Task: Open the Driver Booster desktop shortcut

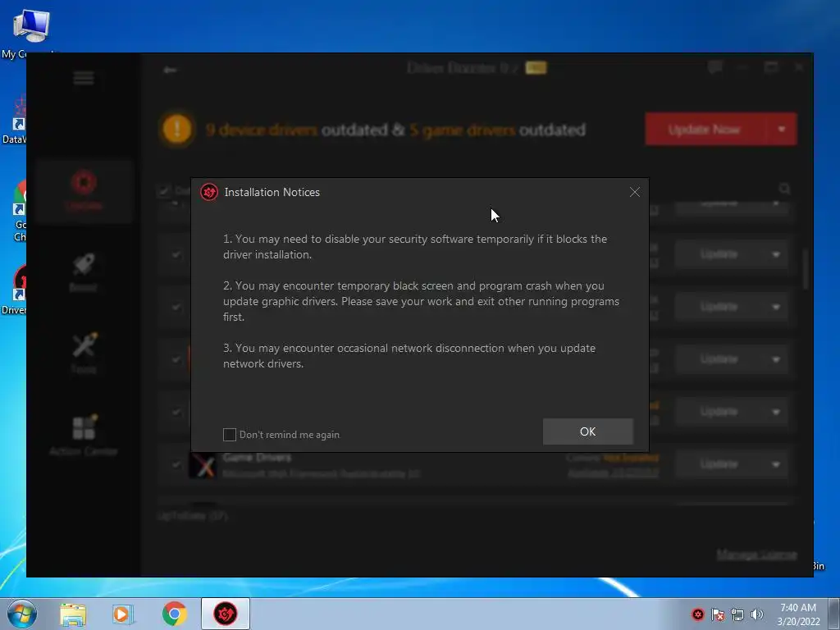Action: click(x=15, y=290)
